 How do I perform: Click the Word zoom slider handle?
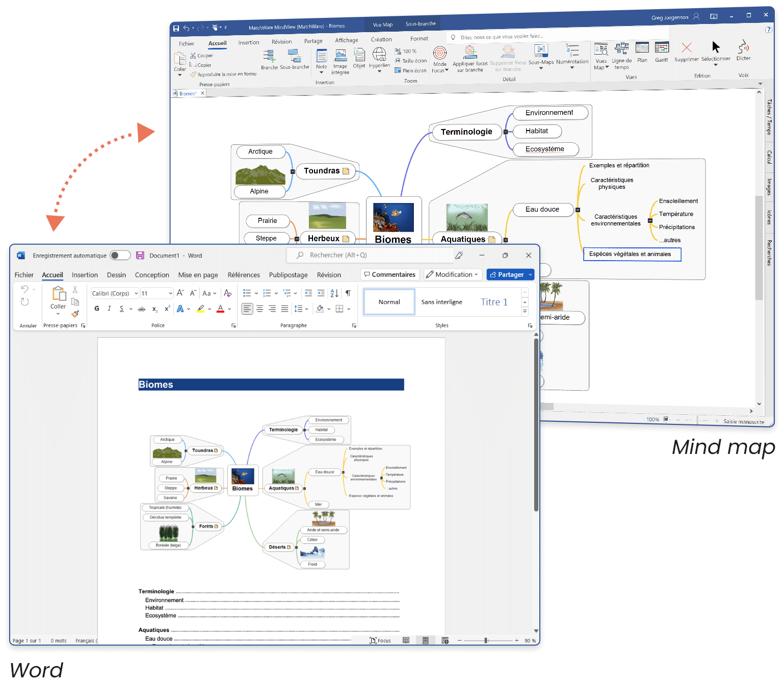[486, 640]
